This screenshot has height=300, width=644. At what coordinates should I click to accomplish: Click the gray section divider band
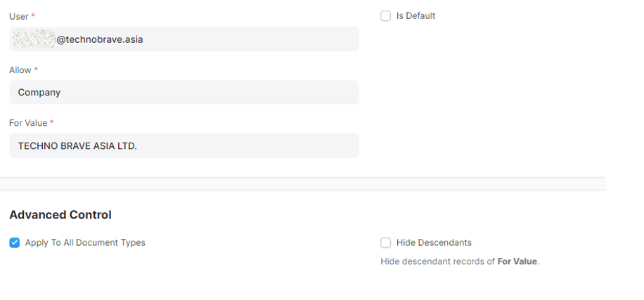303,184
